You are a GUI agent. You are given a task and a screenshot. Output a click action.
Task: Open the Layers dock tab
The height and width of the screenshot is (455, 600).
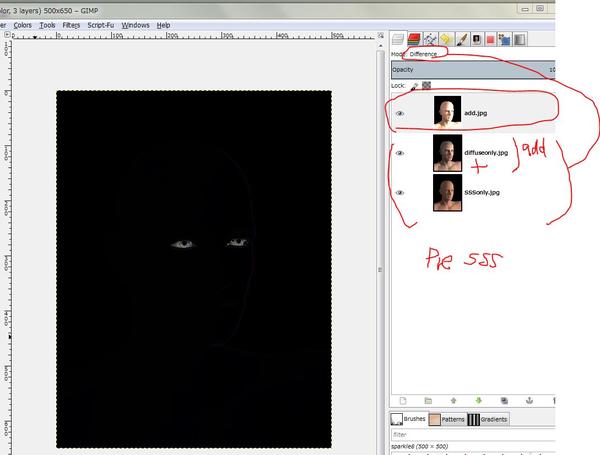[398, 39]
